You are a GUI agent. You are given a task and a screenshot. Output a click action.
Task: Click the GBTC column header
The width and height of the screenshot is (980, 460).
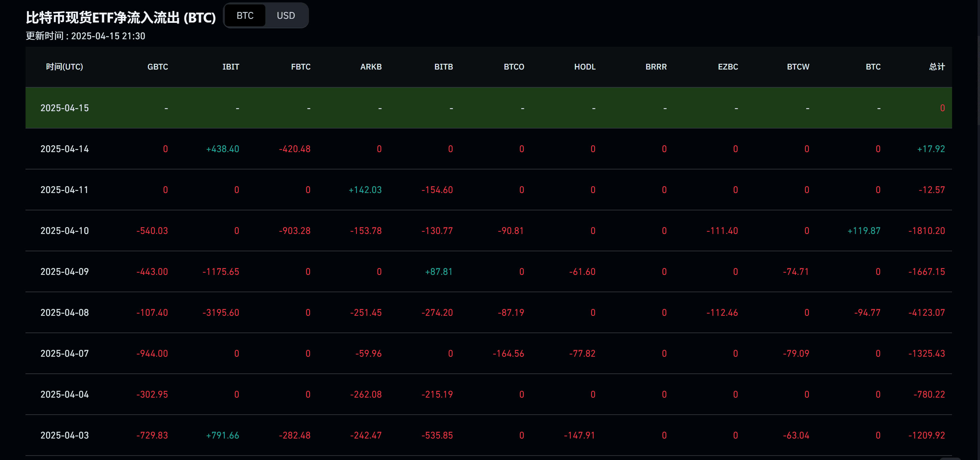157,66
